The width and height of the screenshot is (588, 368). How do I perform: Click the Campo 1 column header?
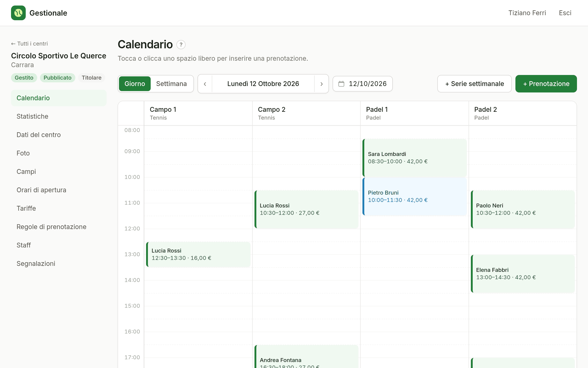coord(198,113)
